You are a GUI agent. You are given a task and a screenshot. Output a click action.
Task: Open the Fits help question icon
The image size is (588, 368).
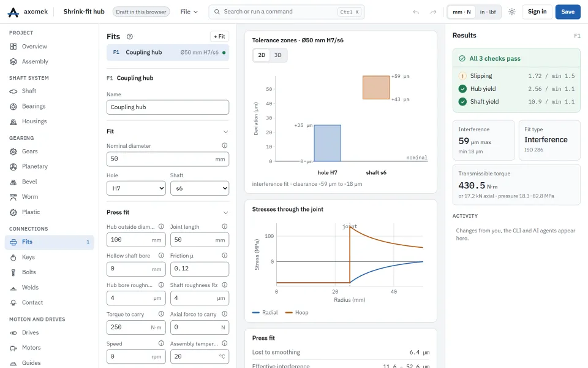(130, 36)
